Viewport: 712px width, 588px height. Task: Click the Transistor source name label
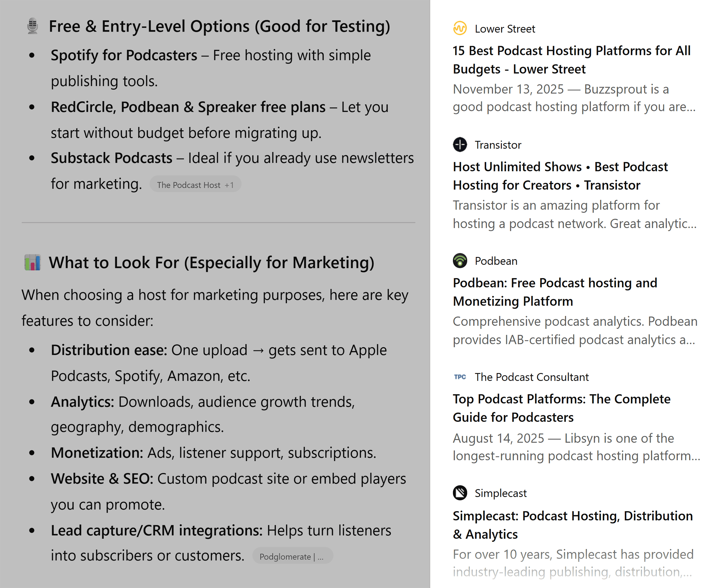[x=498, y=145]
